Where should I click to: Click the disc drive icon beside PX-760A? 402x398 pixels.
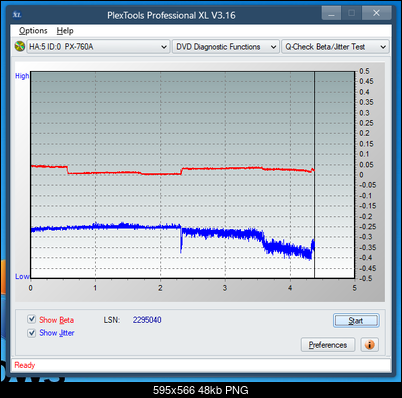click(x=20, y=46)
